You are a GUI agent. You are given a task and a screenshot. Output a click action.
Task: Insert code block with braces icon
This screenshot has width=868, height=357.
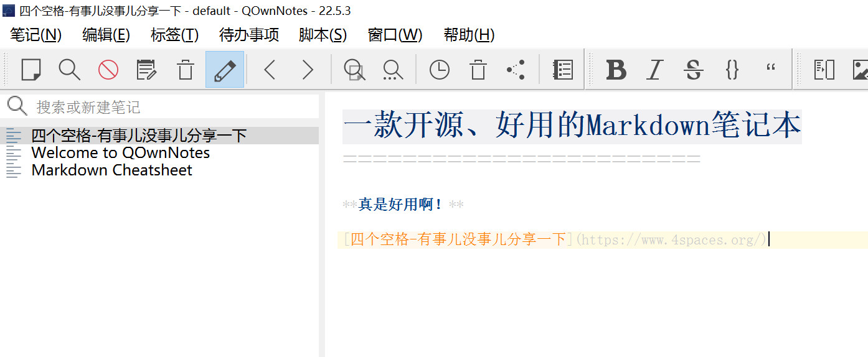point(732,70)
